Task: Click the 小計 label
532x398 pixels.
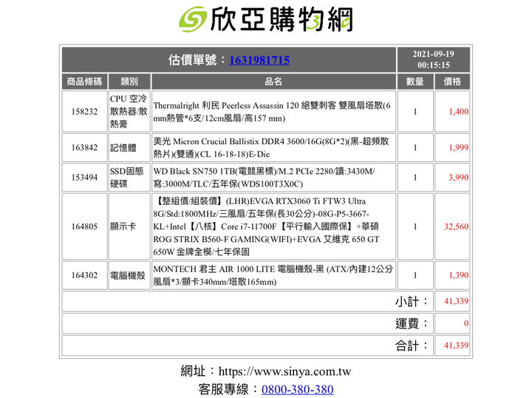Action: tap(412, 301)
